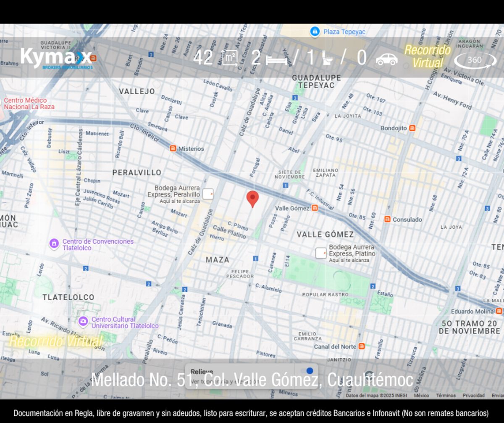Click the PERALVILLO neighborhood label
This screenshot has height=423, width=504.
[137, 172]
